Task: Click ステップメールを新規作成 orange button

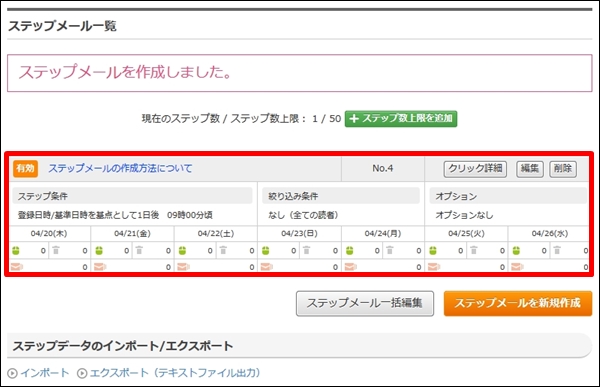Action: click(518, 304)
